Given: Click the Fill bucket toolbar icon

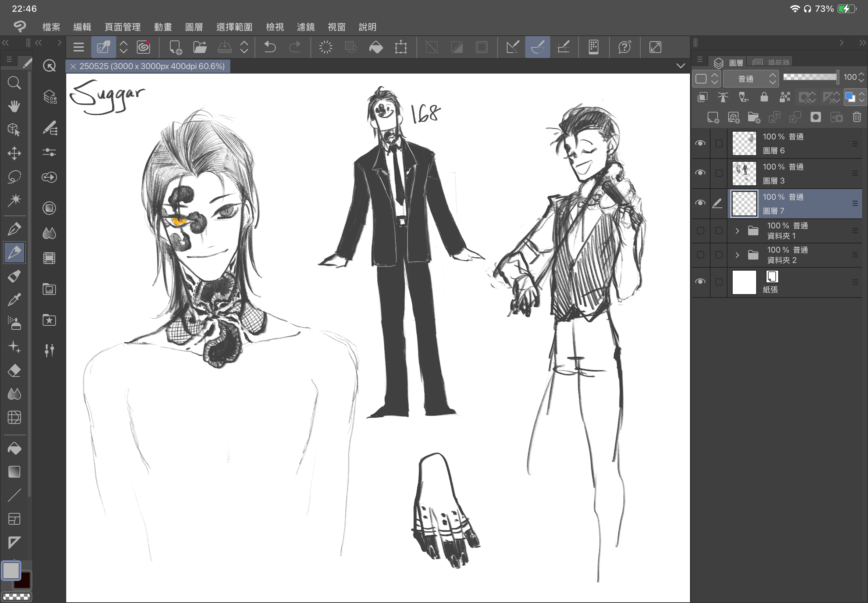Looking at the screenshot, I should pos(376,47).
